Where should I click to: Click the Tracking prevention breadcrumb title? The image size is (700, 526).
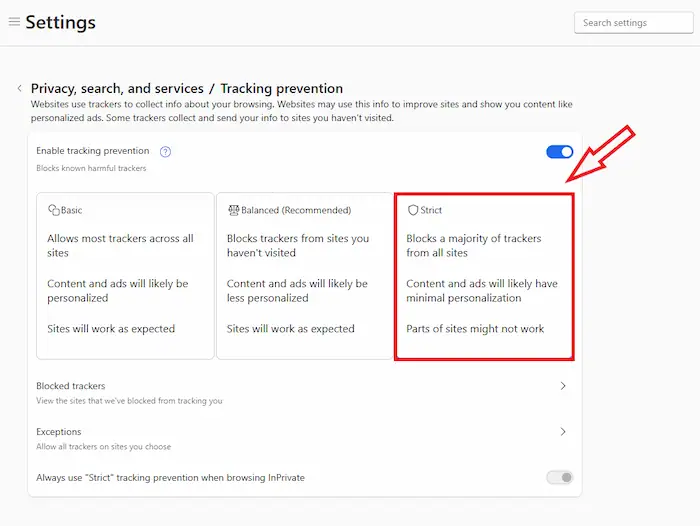tap(281, 89)
